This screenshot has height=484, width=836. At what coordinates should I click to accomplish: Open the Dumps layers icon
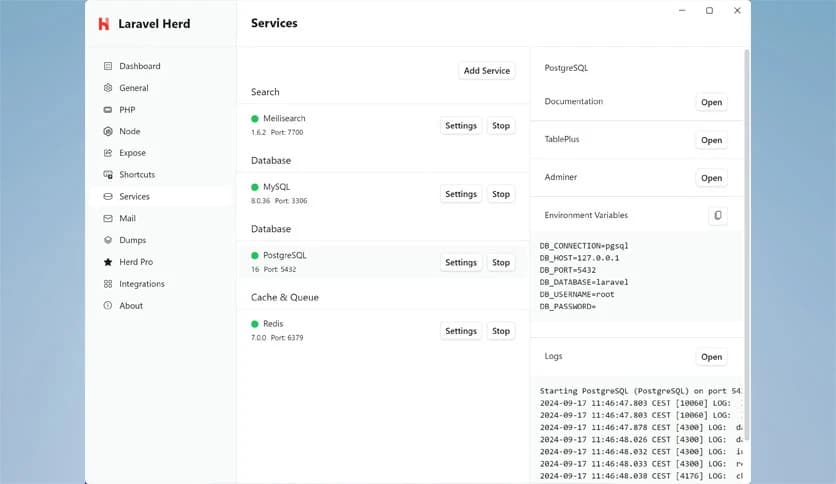tap(108, 240)
